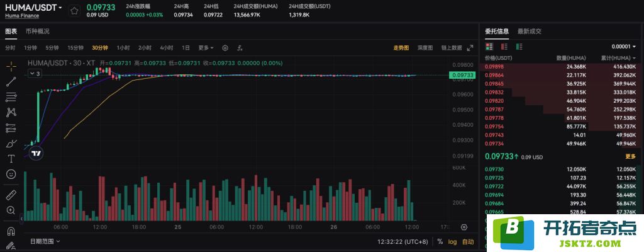Toggle magnet mode in drawing toolbar
The height and width of the screenshot is (252, 644).
11,231
